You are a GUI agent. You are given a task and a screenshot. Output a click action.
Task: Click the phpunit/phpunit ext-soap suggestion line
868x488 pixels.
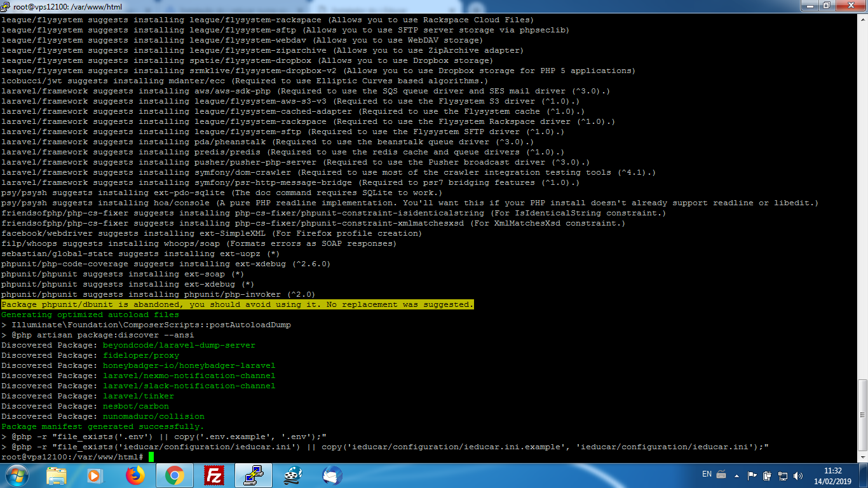[x=123, y=274]
